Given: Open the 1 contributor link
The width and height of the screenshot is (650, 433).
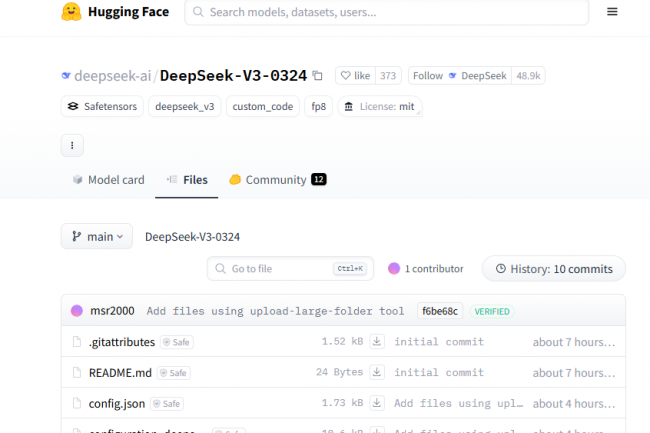Looking at the screenshot, I should click(426, 269).
